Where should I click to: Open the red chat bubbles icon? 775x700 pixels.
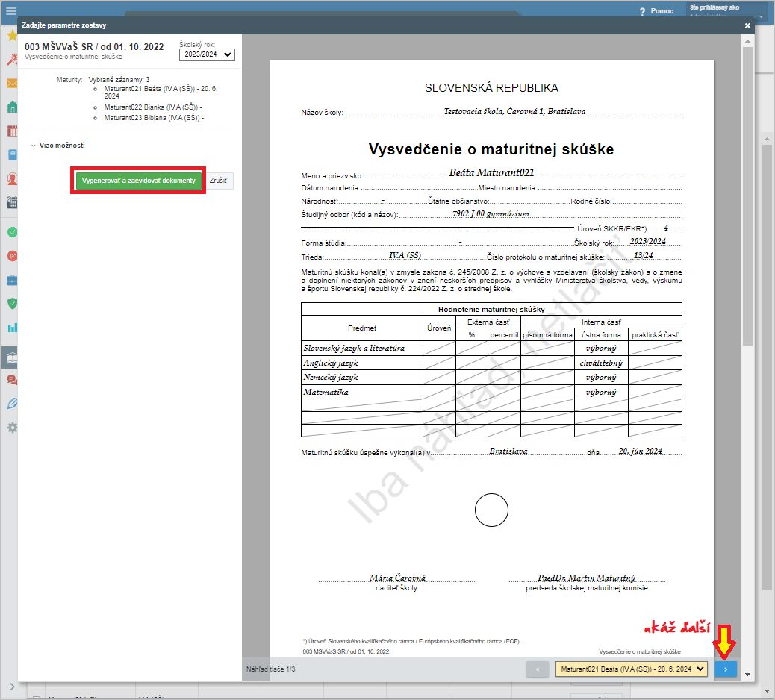coord(12,380)
